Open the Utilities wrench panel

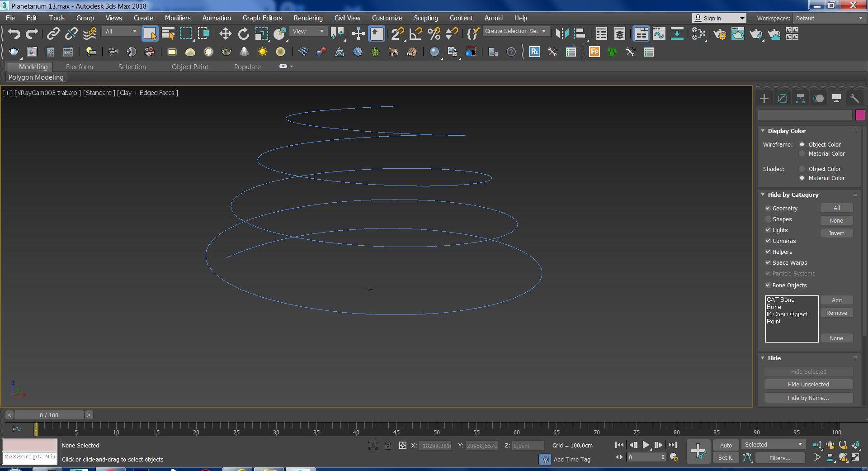coord(854,99)
